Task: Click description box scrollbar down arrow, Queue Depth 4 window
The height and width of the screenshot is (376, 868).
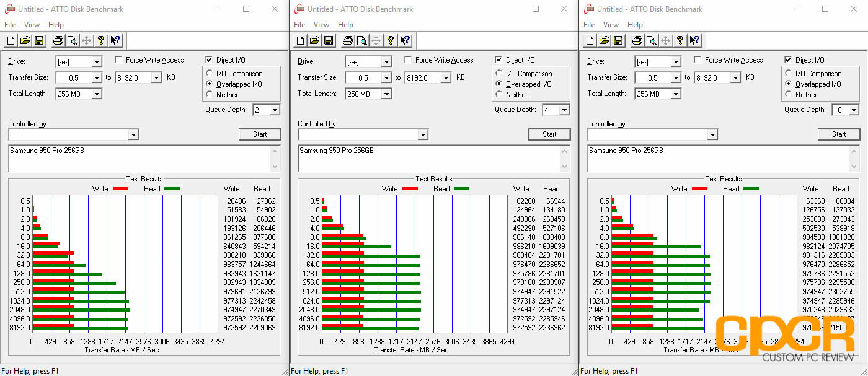Action: [x=565, y=167]
